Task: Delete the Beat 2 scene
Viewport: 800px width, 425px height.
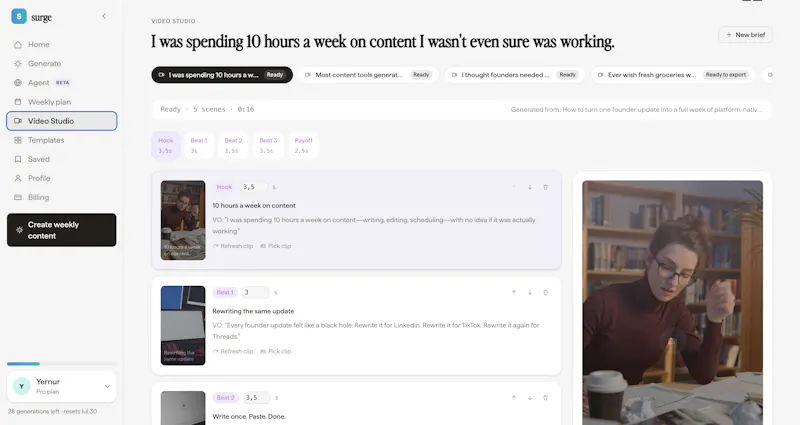Action: point(545,397)
